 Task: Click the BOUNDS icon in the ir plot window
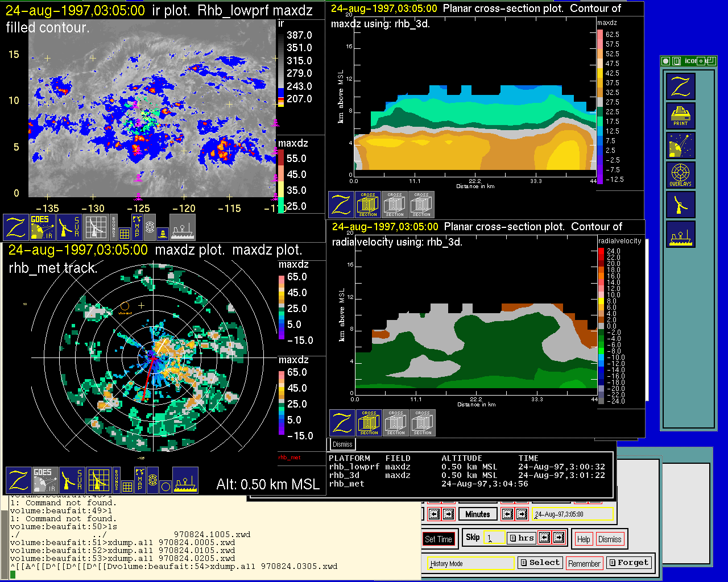113,227
